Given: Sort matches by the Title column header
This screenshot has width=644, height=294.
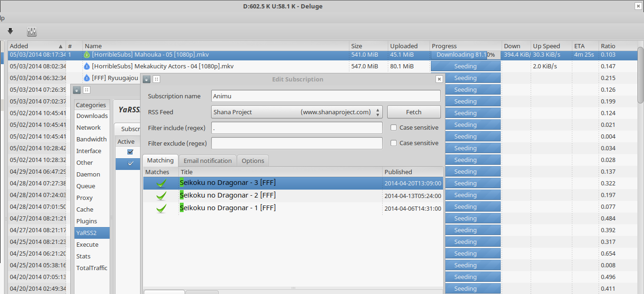Looking at the screenshot, I should (281, 172).
